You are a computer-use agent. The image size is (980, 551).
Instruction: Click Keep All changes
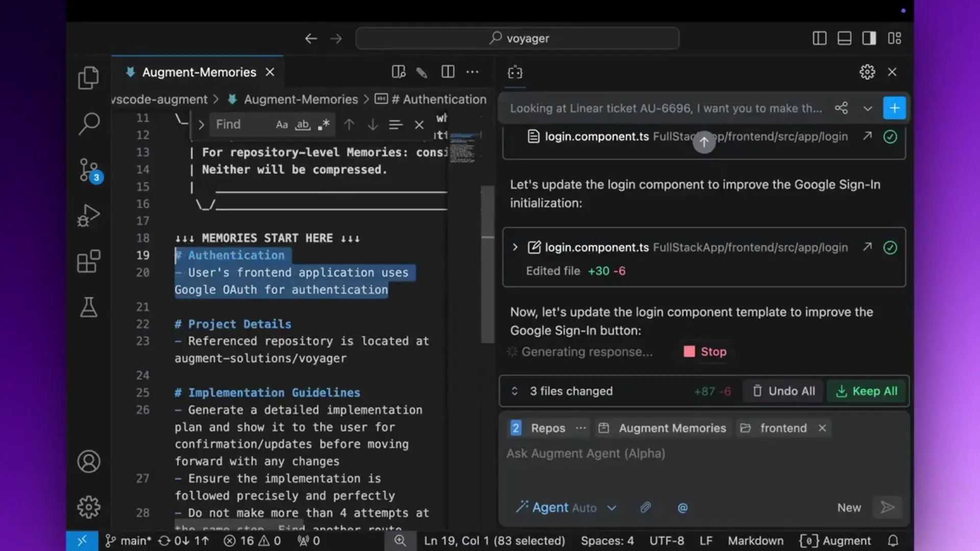click(x=866, y=391)
